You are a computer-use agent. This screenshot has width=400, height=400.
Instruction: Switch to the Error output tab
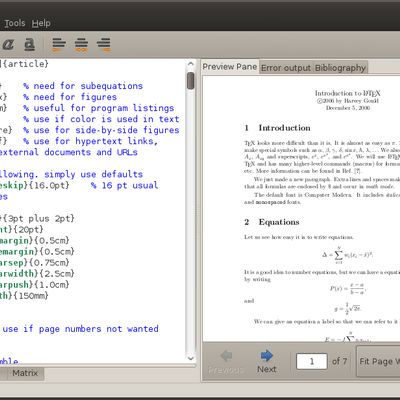(x=286, y=68)
